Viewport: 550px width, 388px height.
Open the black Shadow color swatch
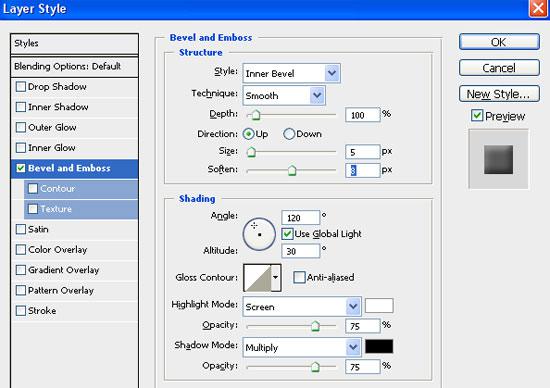click(x=379, y=346)
